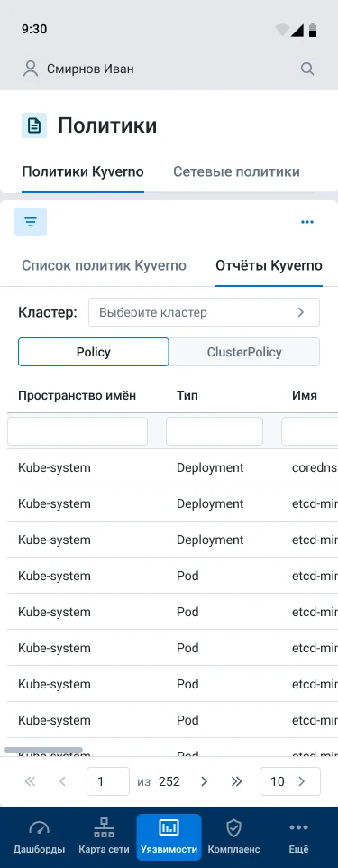Open Уязвимости in bottom navigation

coord(169,836)
